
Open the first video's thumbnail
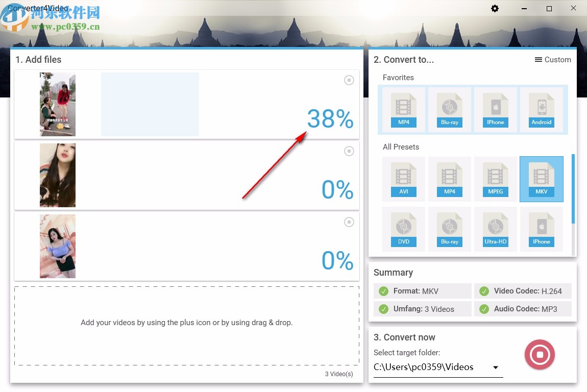(x=57, y=104)
